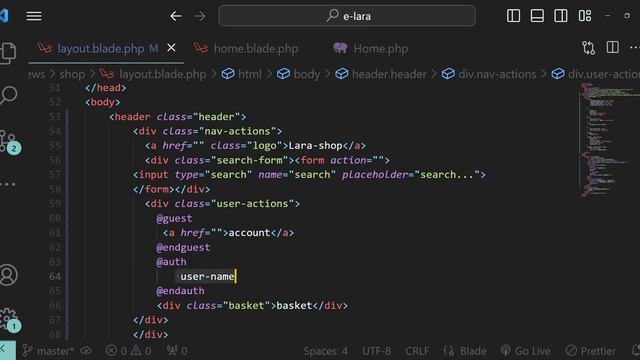Place cursor on line 64 user-name text
640x360 pixels.
coord(207,276)
